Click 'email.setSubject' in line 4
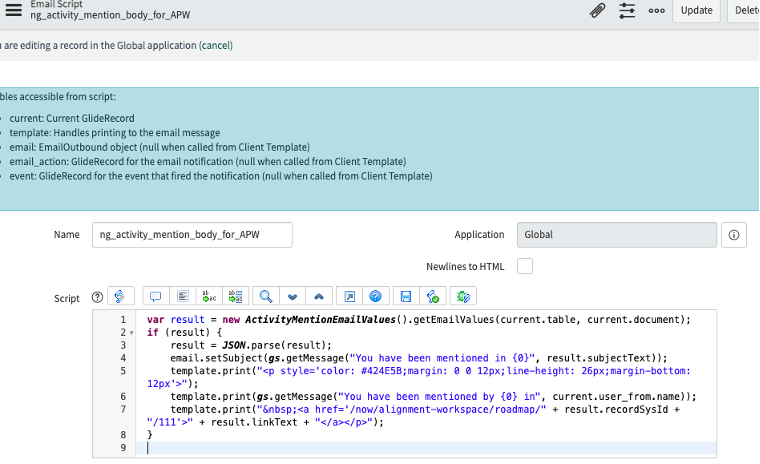This screenshot has height=464, width=760. (216, 358)
